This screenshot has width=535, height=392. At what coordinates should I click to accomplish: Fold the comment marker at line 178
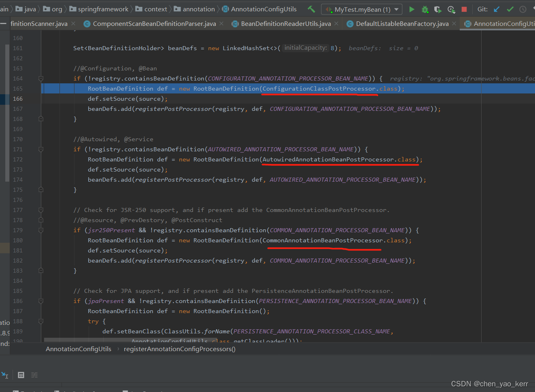(41, 220)
